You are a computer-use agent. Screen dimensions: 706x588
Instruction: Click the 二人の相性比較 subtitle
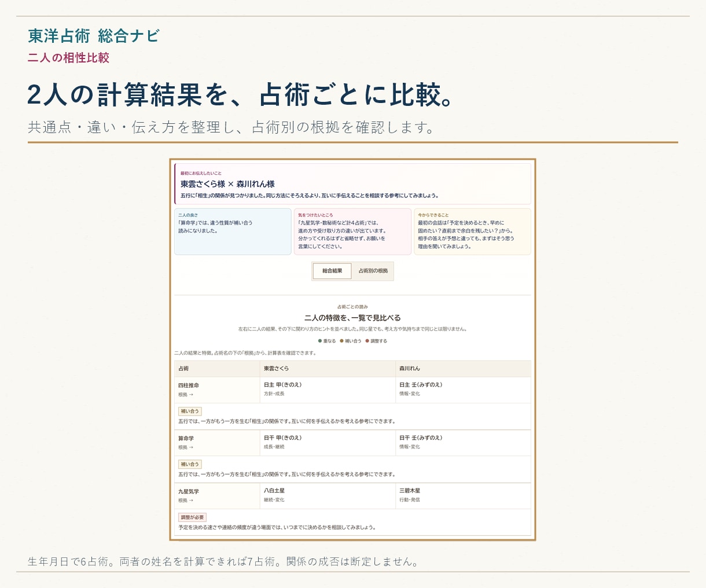68,58
